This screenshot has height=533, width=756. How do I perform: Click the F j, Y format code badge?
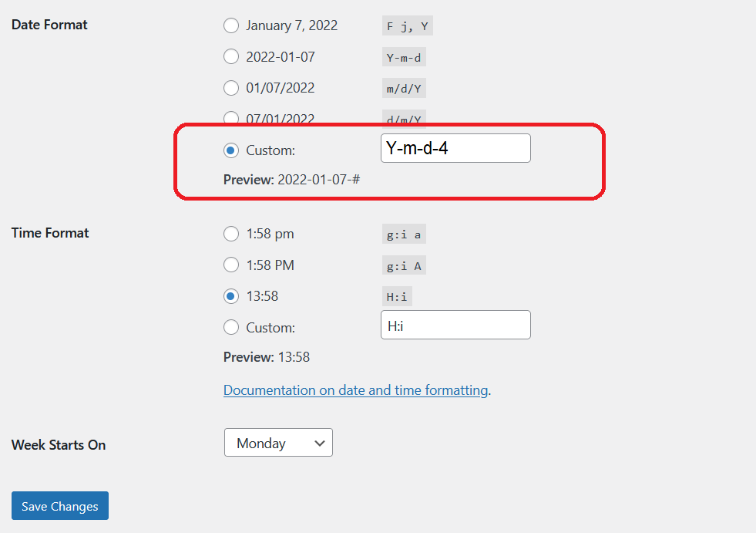point(407,25)
